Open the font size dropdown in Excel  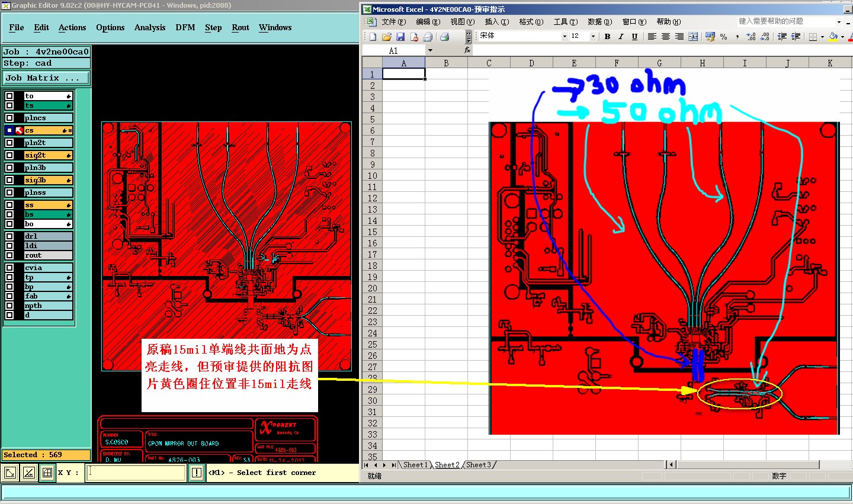pos(593,37)
